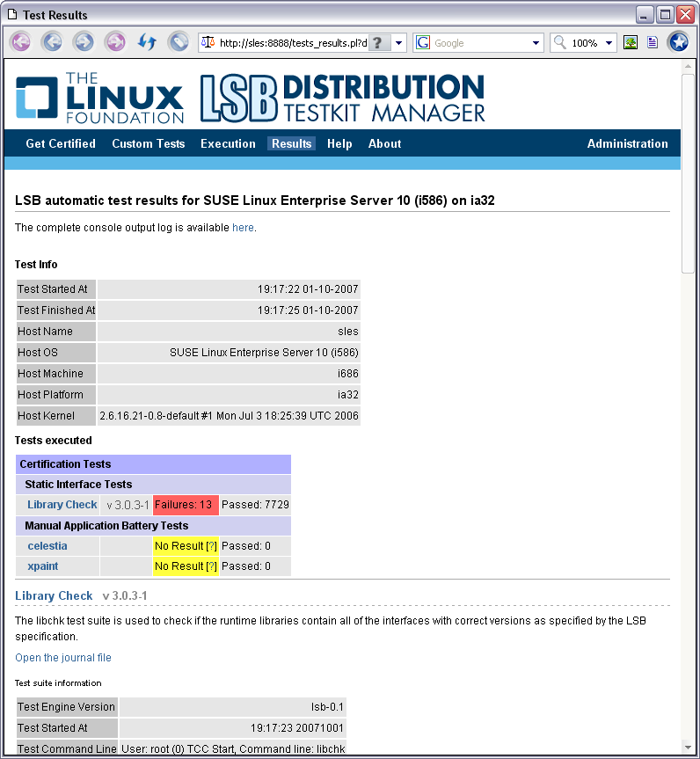This screenshot has width=700, height=759.
Task: Click the purple Fast Forward button
Action: tap(115, 42)
